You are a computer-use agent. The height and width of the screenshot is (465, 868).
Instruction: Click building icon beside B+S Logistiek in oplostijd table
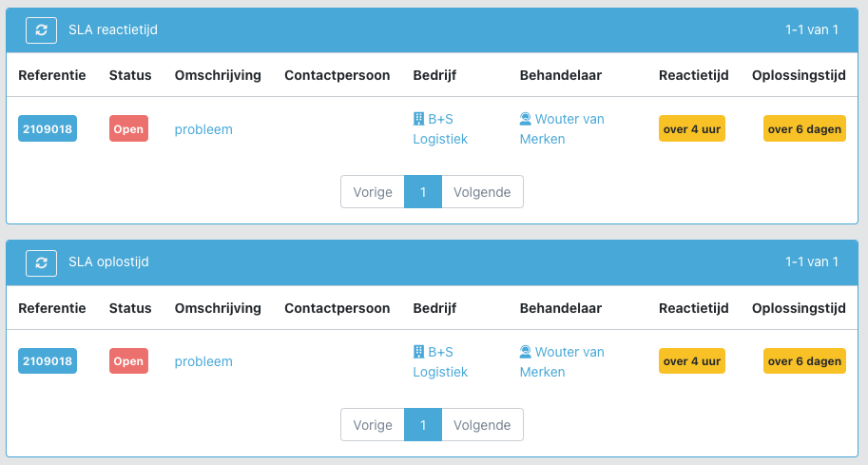tap(418, 352)
